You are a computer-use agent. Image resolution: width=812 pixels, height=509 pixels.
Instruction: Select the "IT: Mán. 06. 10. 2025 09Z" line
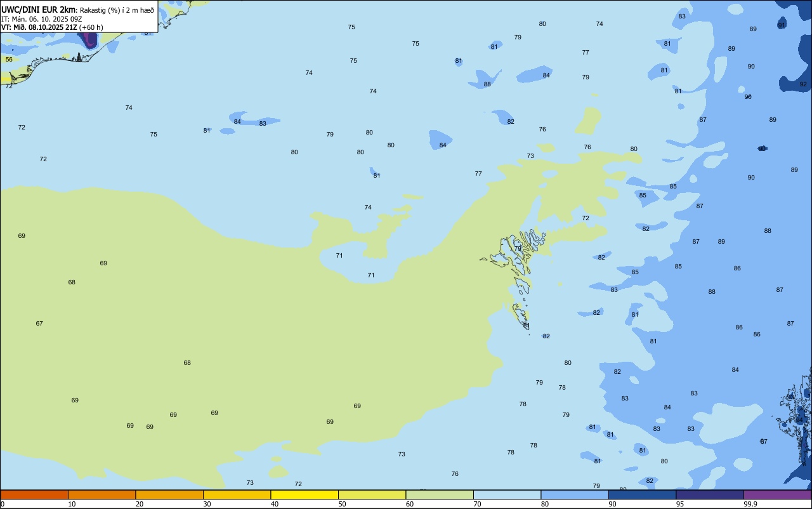(42, 19)
